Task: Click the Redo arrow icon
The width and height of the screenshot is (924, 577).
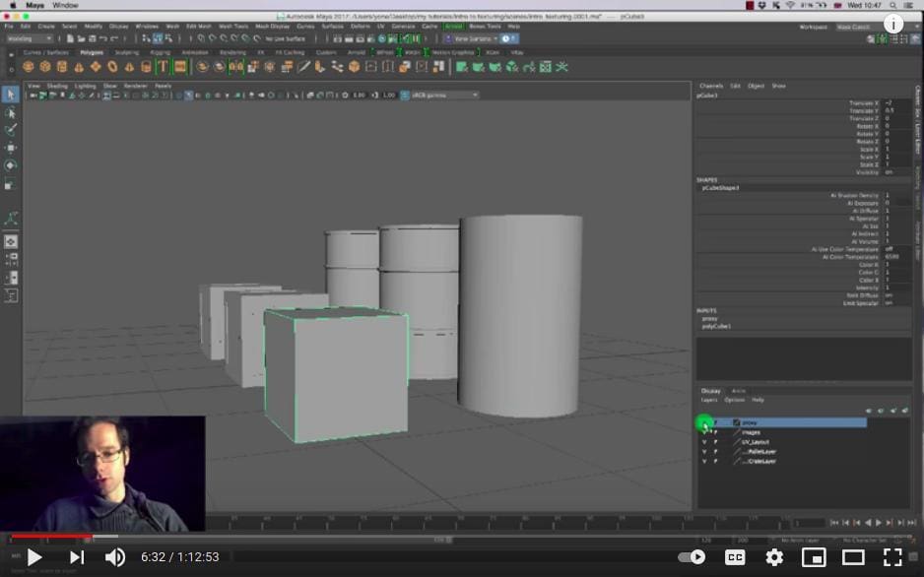Action: click(x=114, y=38)
